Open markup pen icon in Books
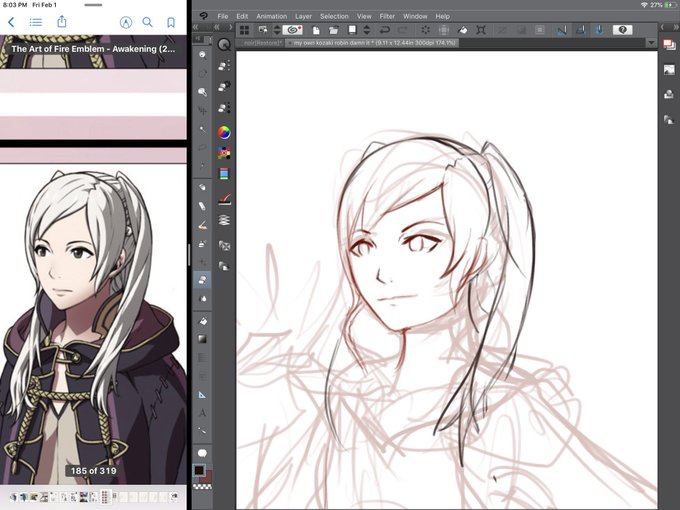This screenshot has width=680, height=510. tap(126, 23)
